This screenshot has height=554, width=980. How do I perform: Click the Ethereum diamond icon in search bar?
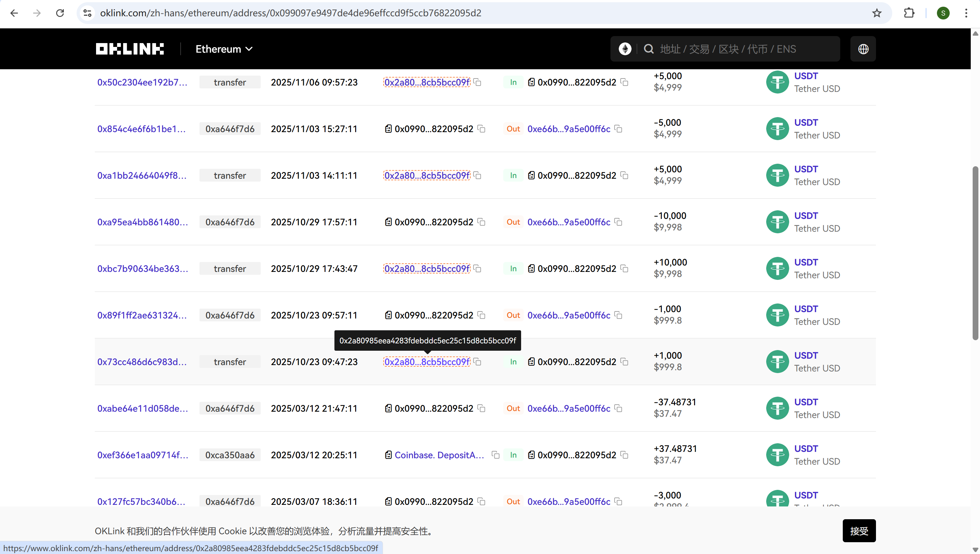(625, 49)
